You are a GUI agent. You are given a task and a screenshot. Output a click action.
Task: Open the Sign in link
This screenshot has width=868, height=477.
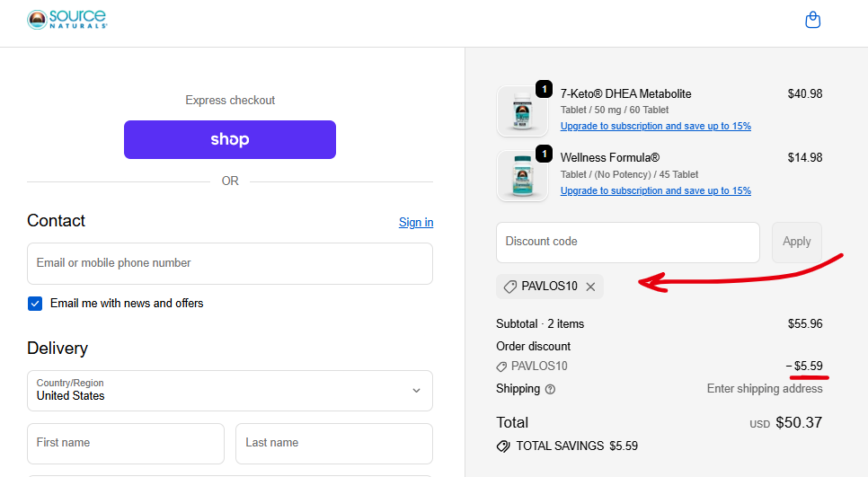[416, 222]
